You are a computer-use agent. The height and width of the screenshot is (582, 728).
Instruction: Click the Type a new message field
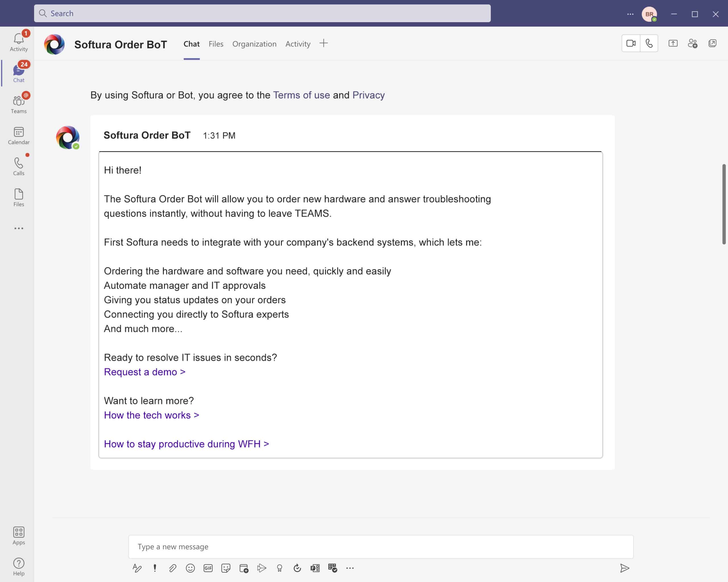(x=380, y=546)
